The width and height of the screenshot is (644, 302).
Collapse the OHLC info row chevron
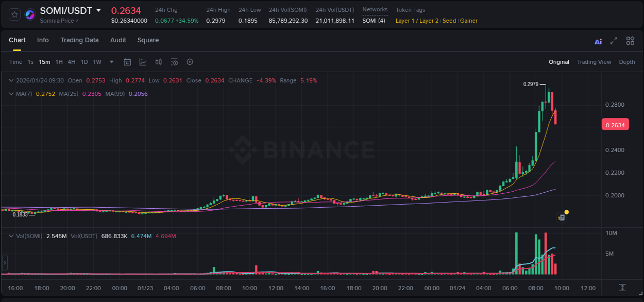(x=11, y=80)
